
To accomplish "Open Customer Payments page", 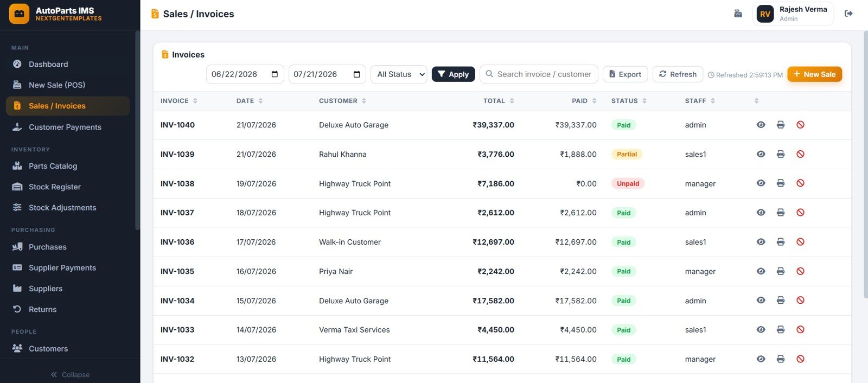I will click(x=68, y=127).
